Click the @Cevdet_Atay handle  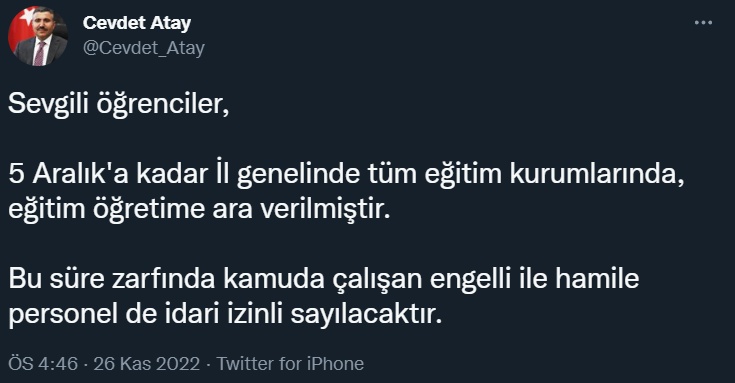144,48
